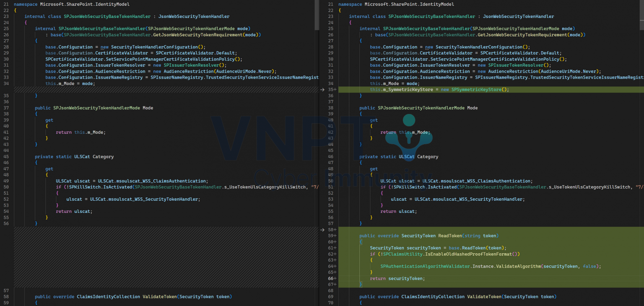Image resolution: width=644 pixels, height=306 pixels.
Task: Click 'return ulscat;' in left pane
Action: tap(74, 211)
